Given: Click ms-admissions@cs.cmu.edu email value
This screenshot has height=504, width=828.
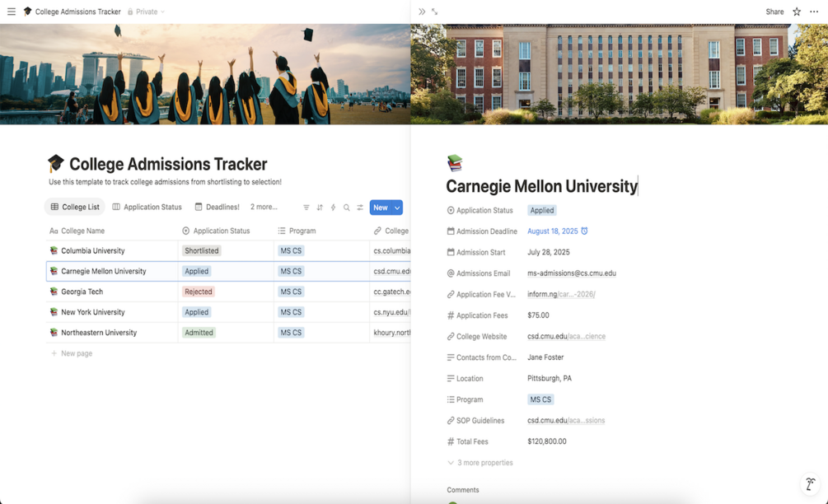Looking at the screenshot, I should [572, 273].
